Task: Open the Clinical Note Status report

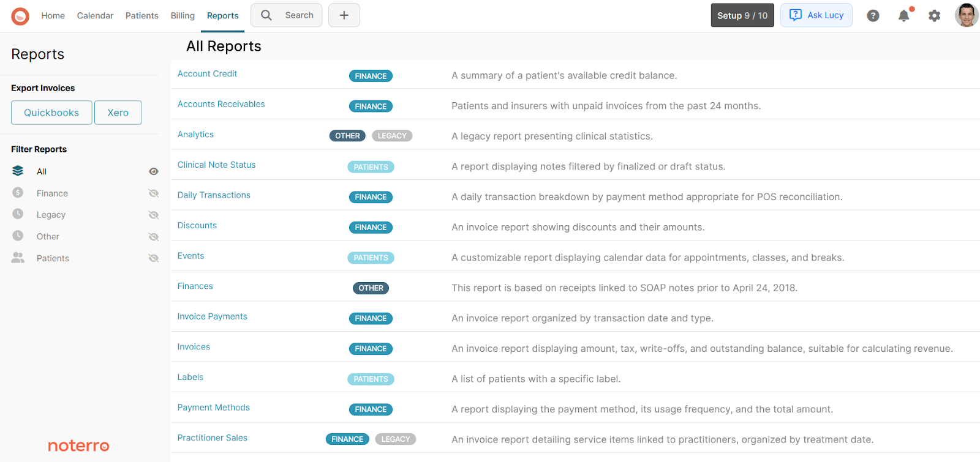Action: pos(216,165)
